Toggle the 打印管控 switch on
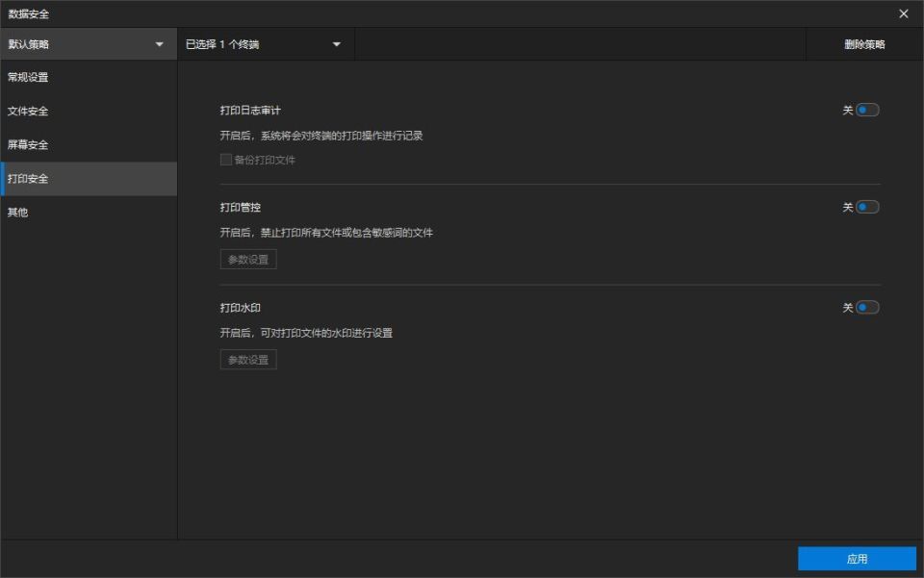Image resolution: width=924 pixels, height=578 pixels. [x=867, y=207]
